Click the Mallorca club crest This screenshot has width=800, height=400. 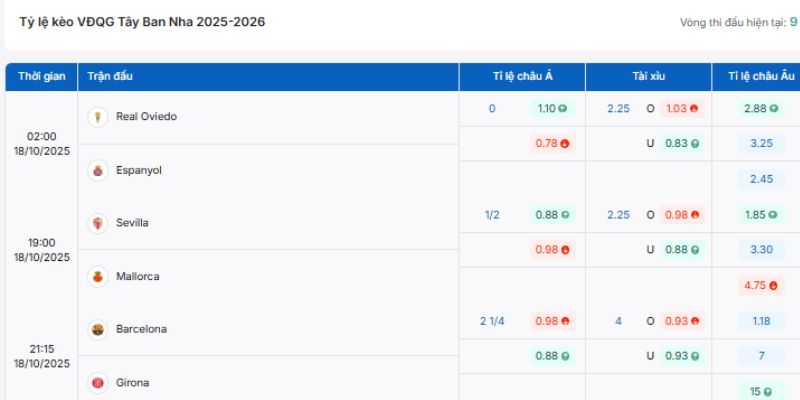pyautogui.click(x=98, y=276)
